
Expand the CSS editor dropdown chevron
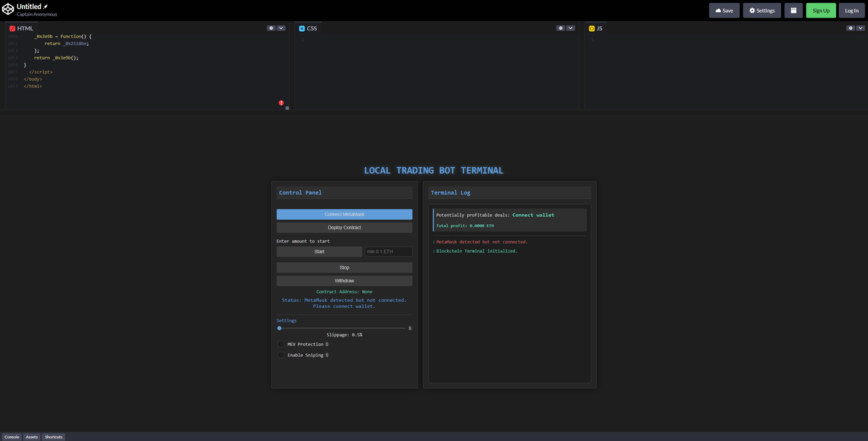571,28
